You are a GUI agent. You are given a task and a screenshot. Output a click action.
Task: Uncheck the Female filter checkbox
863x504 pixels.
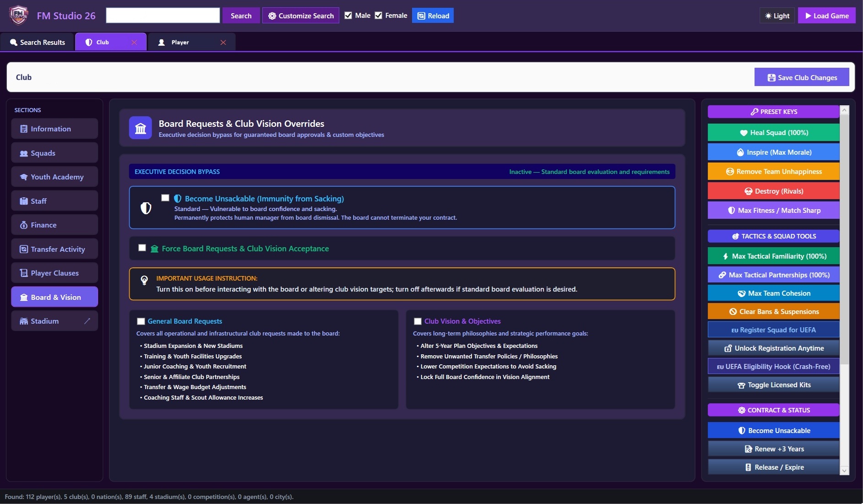pyautogui.click(x=379, y=16)
